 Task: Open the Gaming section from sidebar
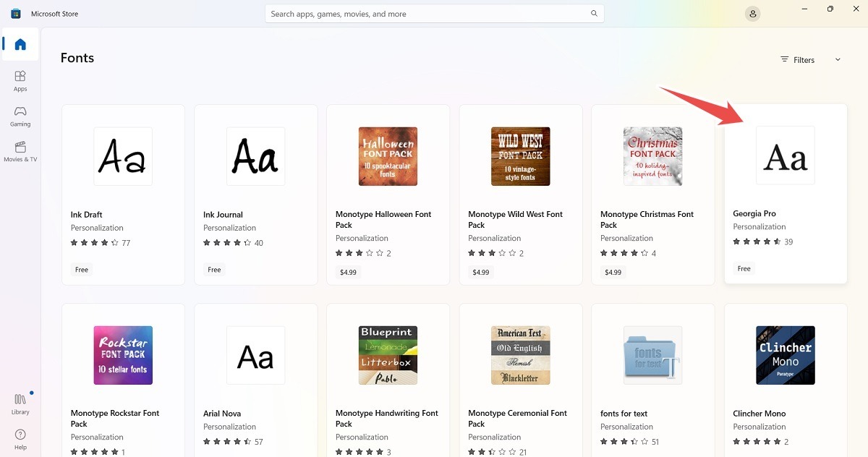coord(20,116)
